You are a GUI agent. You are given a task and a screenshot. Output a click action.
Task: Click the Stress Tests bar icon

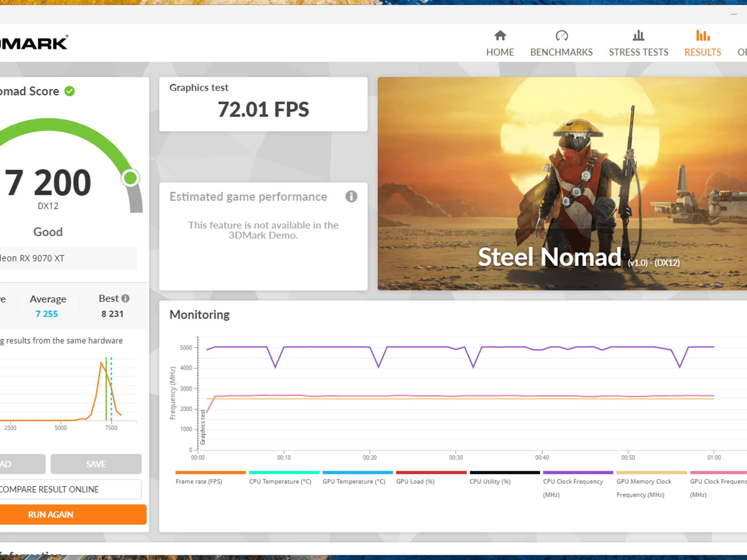(x=638, y=36)
